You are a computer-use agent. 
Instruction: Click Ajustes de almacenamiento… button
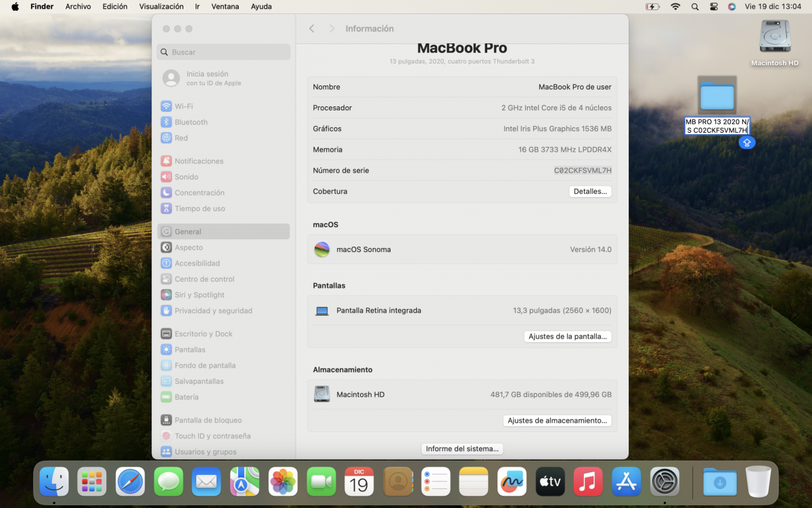557,421
